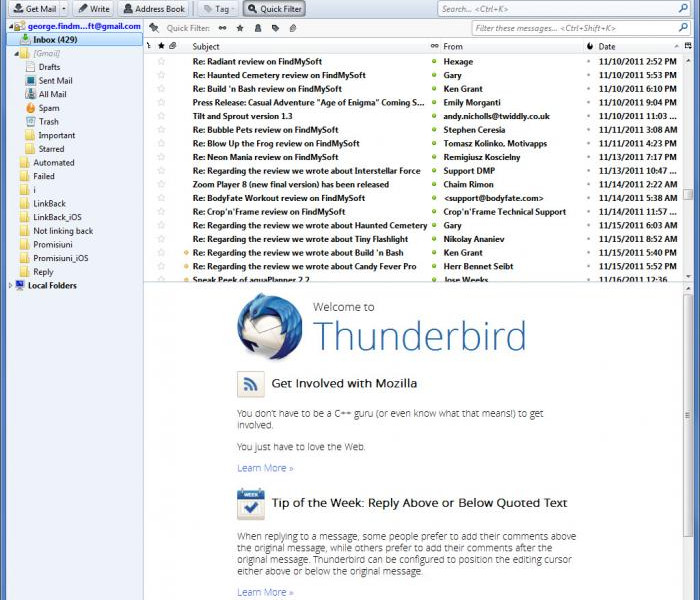Open the Address Book
This screenshot has height=600, width=700.
click(154, 8)
